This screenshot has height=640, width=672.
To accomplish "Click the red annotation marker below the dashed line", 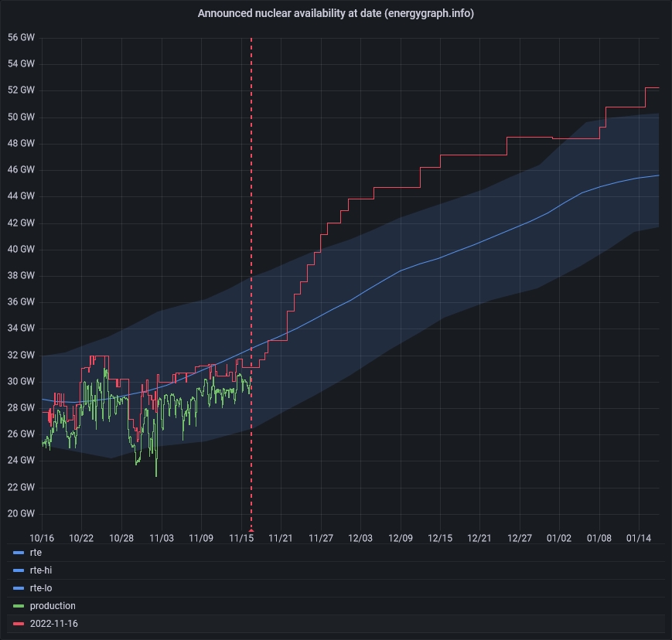I will point(251,530).
